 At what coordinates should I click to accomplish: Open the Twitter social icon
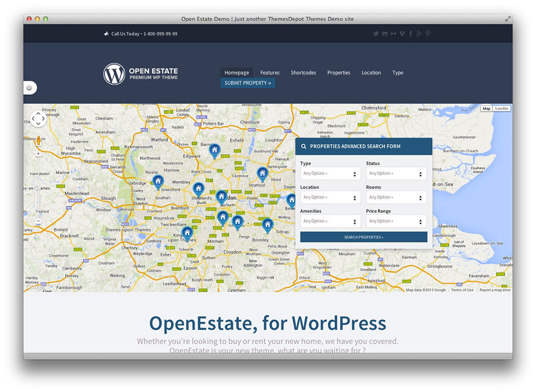point(376,34)
